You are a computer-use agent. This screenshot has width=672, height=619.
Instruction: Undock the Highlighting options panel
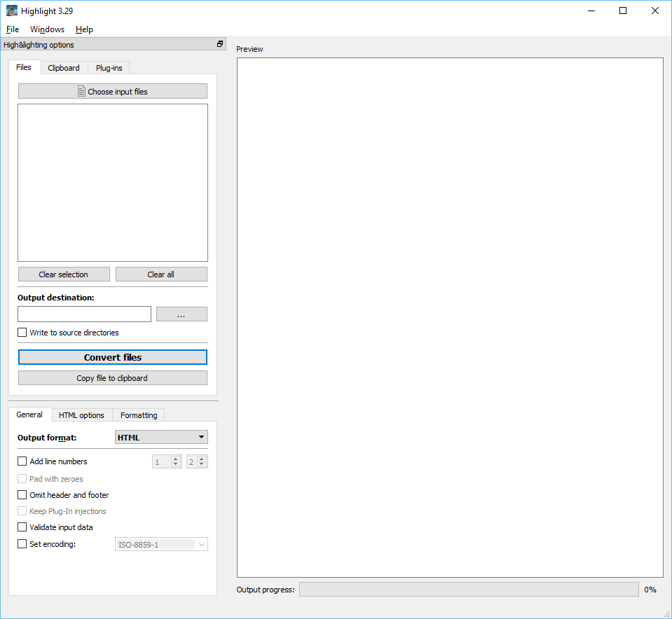click(220, 44)
